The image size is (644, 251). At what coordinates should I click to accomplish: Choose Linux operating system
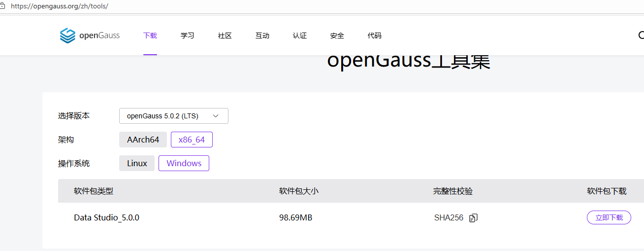(x=137, y=163)
